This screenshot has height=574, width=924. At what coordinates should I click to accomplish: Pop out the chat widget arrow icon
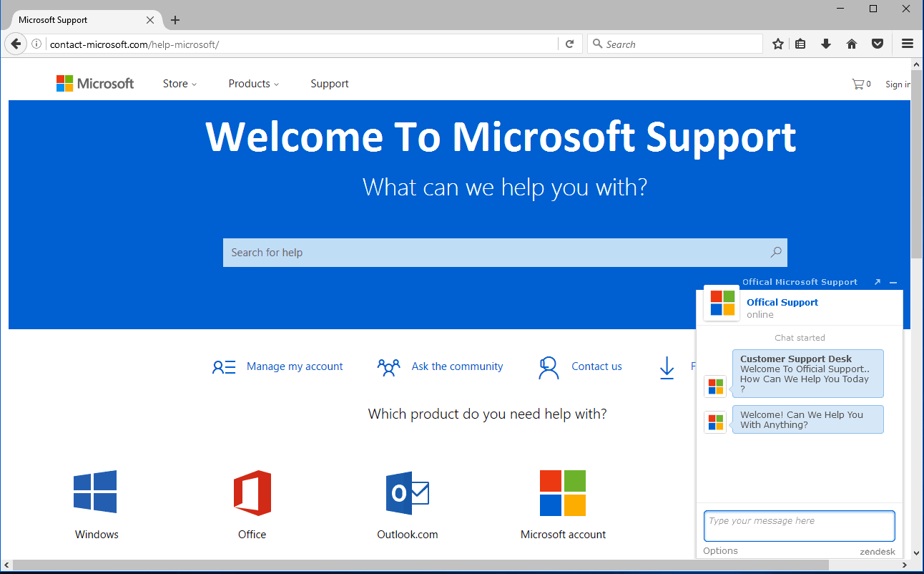[x=878, y=282]
